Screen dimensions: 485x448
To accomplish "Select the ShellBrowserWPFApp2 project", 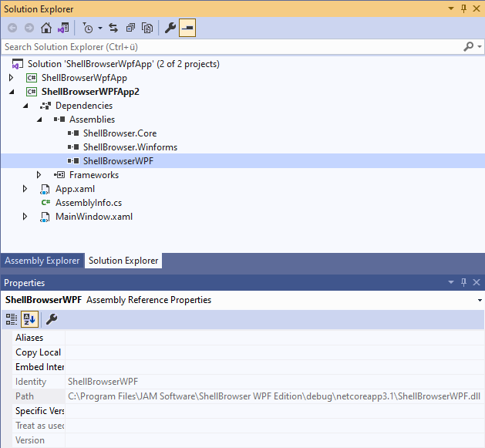I will (90, 92).
